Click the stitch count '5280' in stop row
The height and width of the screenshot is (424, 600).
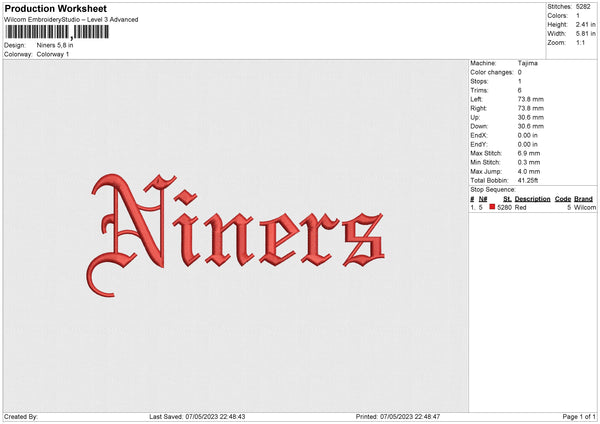point(504,207)
